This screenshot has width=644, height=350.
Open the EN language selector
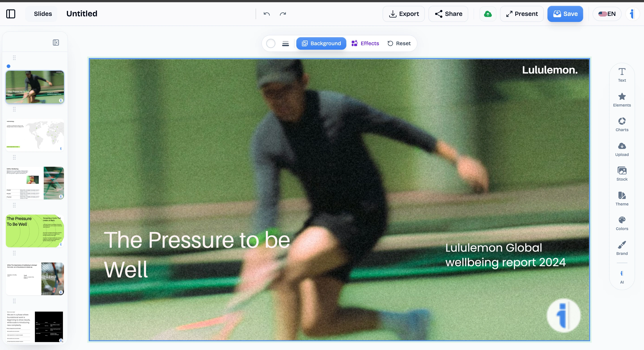[607, 14]
